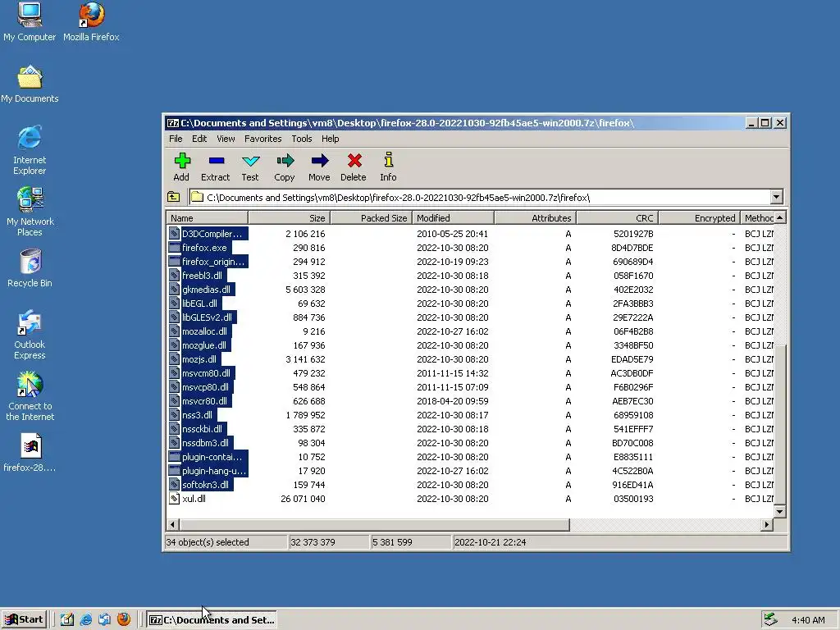Image resolution: width=840 pixels, height=630 pixels.
Task: Open the Help menu
Action: [330, 139]
